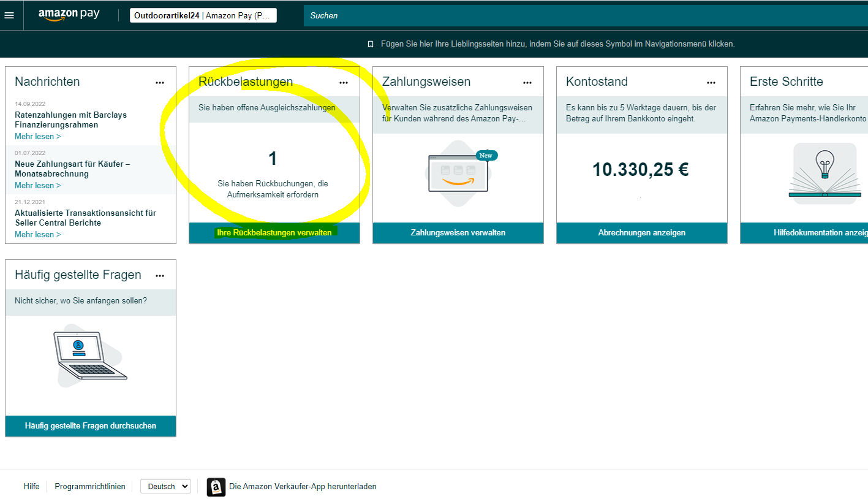Click the account balance 10.330,25 €

tap(641, 169)
